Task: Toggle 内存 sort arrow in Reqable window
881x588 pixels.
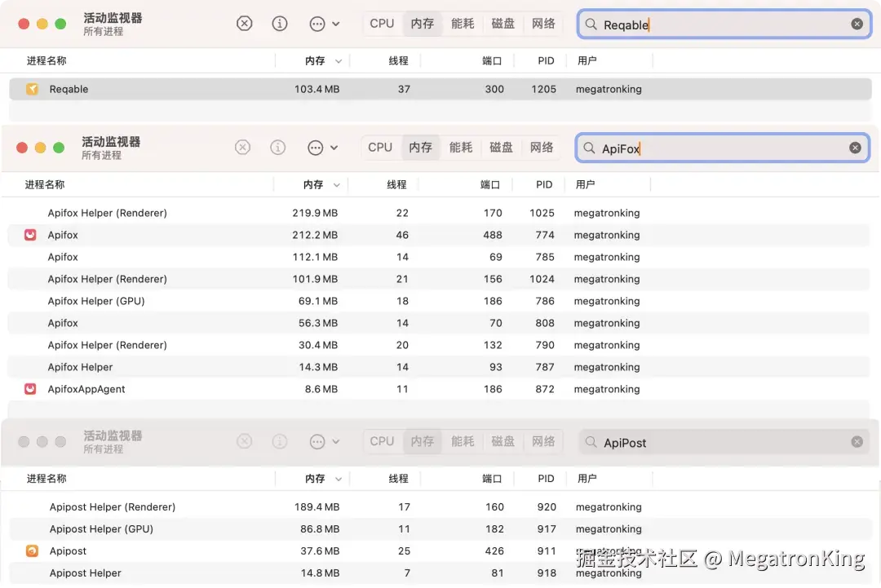Action: [x=339, y=61]
